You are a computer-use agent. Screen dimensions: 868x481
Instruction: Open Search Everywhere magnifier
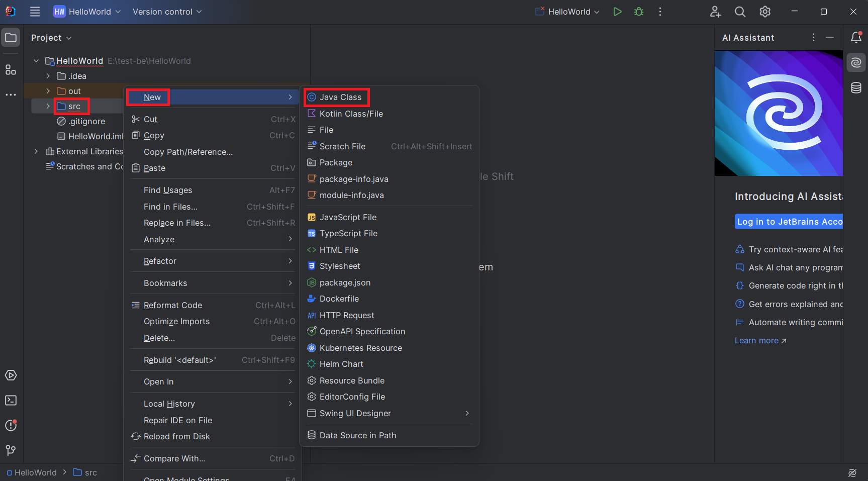[740, 12]
